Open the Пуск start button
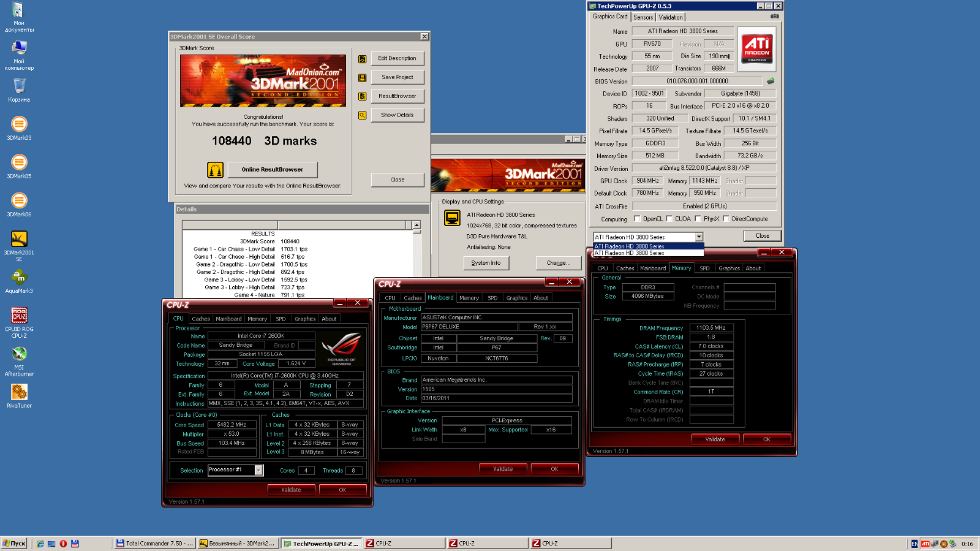Screen dimensions: 980x551 click(14, 544)
